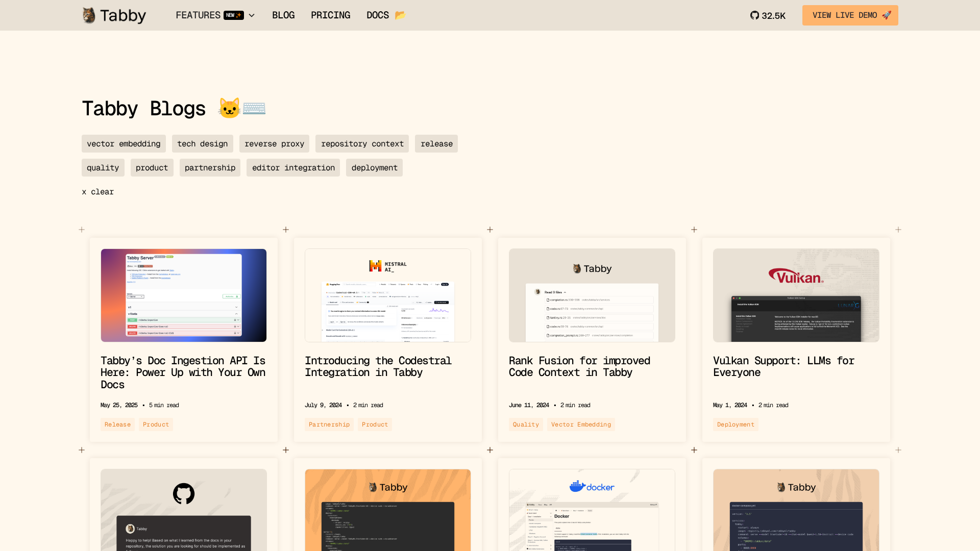Toggle the reverse proxy tag filter
Image resolution: width=980 pixels, height=551 pixels.
[274, 144]
